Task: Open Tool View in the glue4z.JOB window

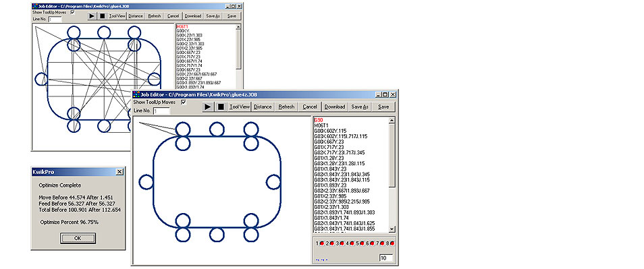Action: point(240,107)
